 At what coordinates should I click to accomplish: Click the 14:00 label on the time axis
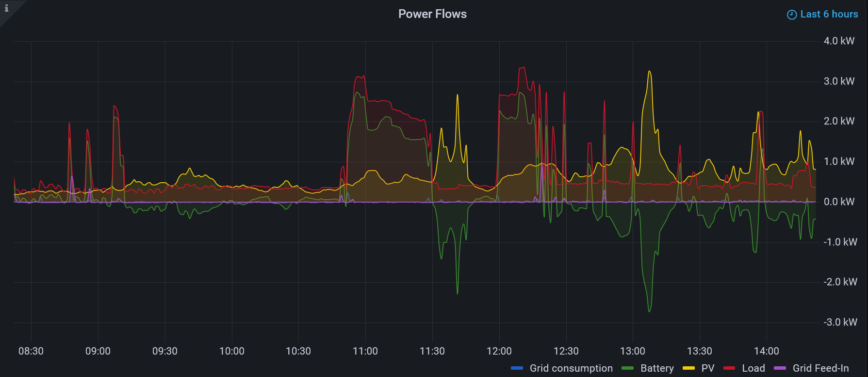pos(766,351)
